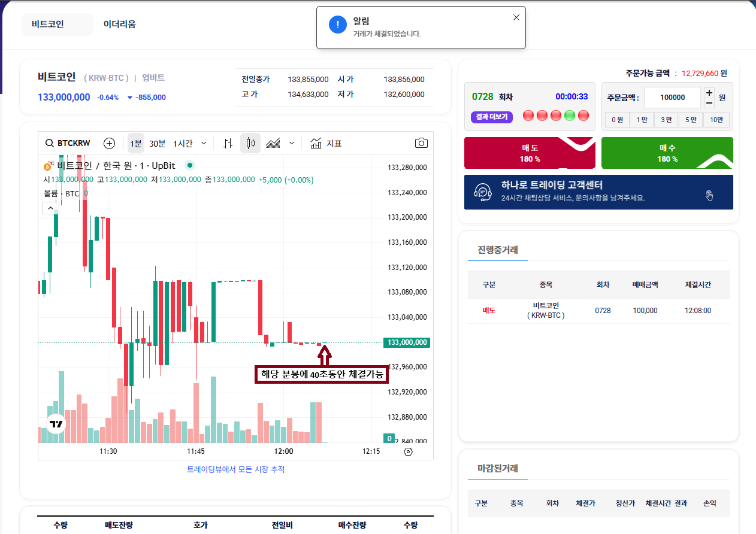
Task: Switch to the 비트코인 tab
Action: coord(58,25)
